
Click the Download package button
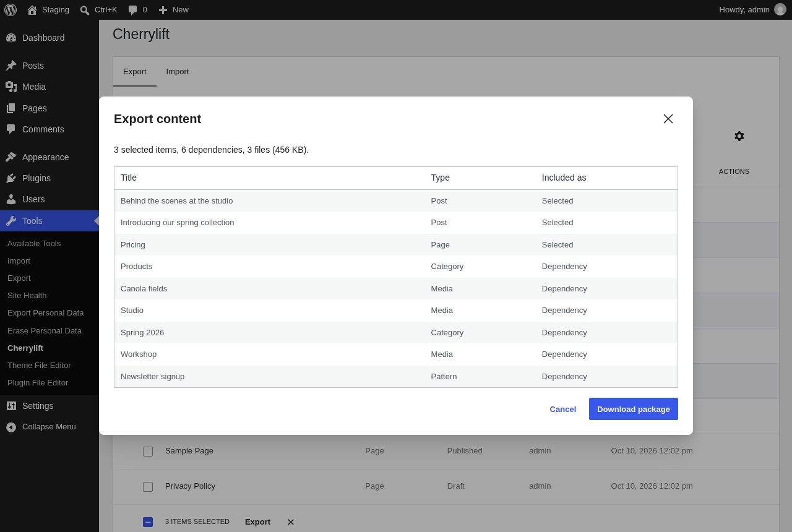[634, 409]
